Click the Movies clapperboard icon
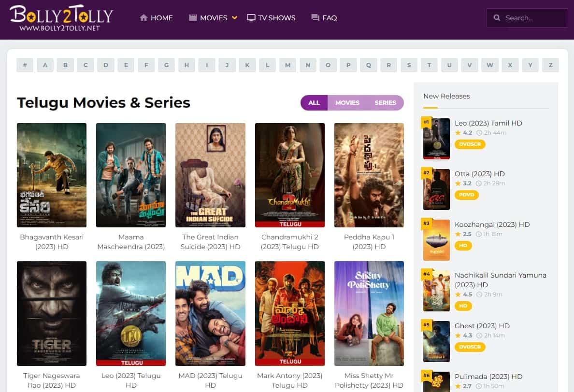This screenshot has width=574, height=392. (x=193, y=17)
